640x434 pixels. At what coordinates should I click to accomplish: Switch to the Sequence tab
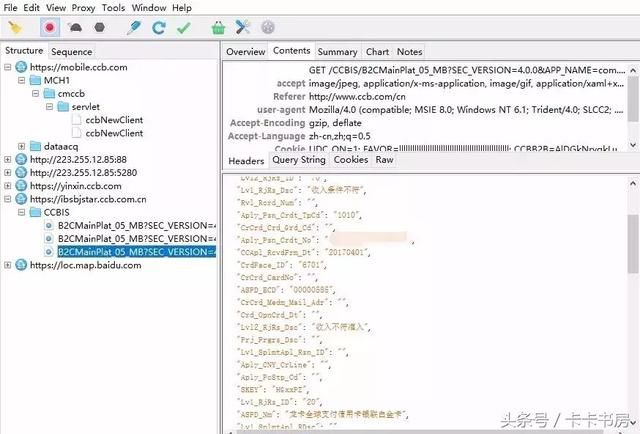coord(71,51)
